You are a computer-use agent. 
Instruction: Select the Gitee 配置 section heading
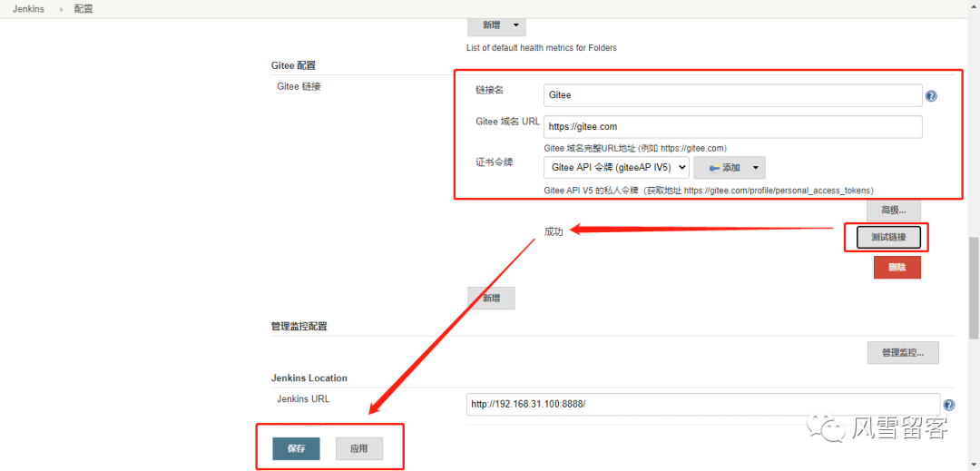(x=293, y=65)
